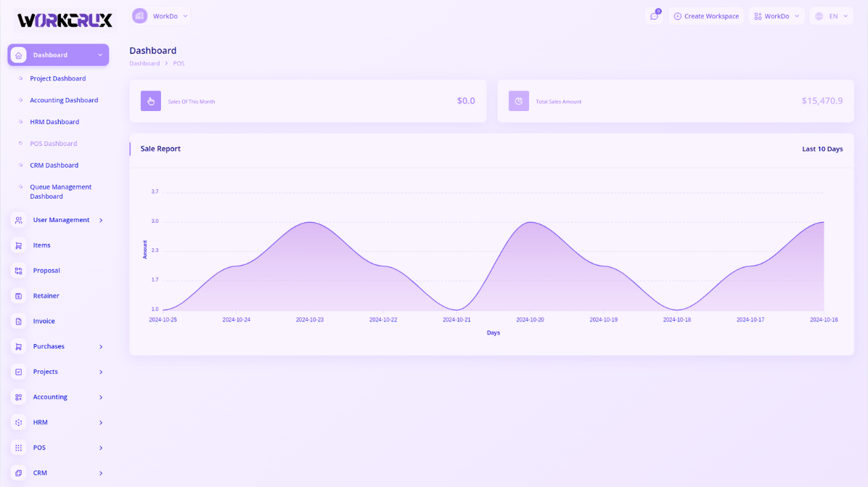Viewport: 868px width, 487px height.
Task: Open Accounting Dashboard submenu item
Action: pos(64,100)
